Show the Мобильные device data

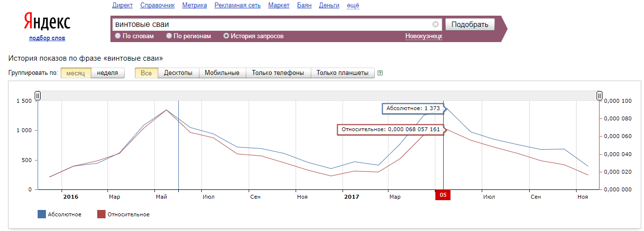(x=222, y=73)
